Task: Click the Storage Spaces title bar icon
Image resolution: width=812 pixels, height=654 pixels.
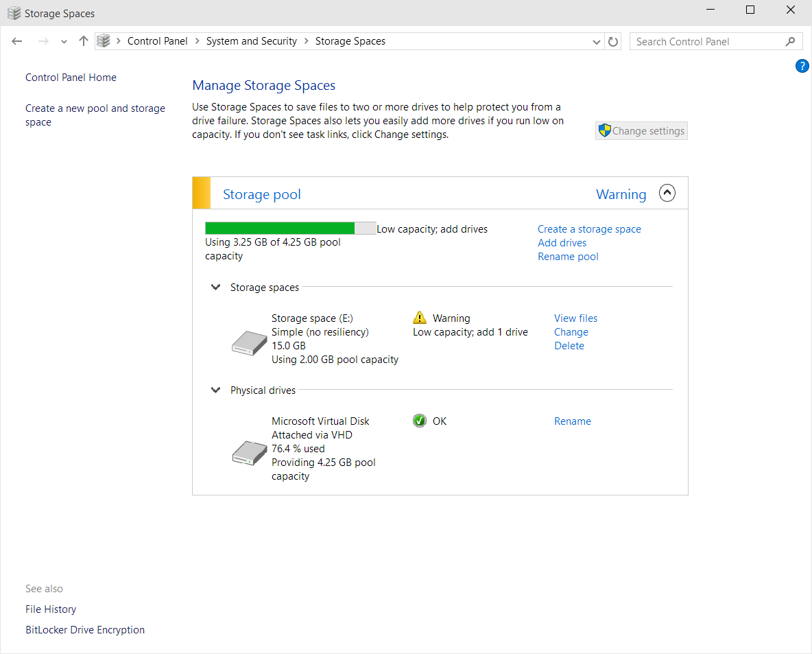Action: pos(14,13)
